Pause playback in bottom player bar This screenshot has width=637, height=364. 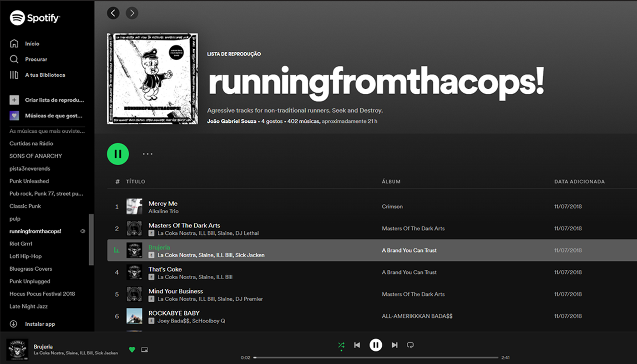[x=376, y=345]
